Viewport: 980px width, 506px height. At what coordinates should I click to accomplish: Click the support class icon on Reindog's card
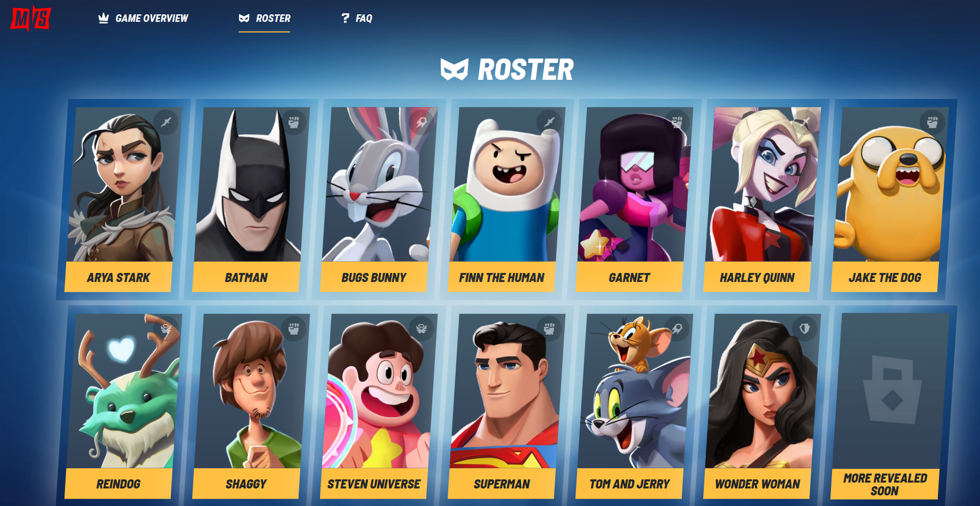(166, 328)
